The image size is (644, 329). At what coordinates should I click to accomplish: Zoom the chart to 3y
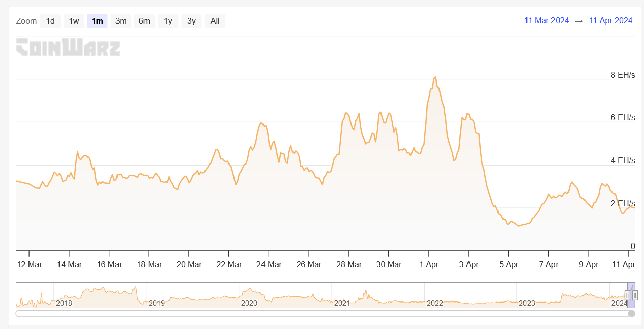click(x=191, y=21)
